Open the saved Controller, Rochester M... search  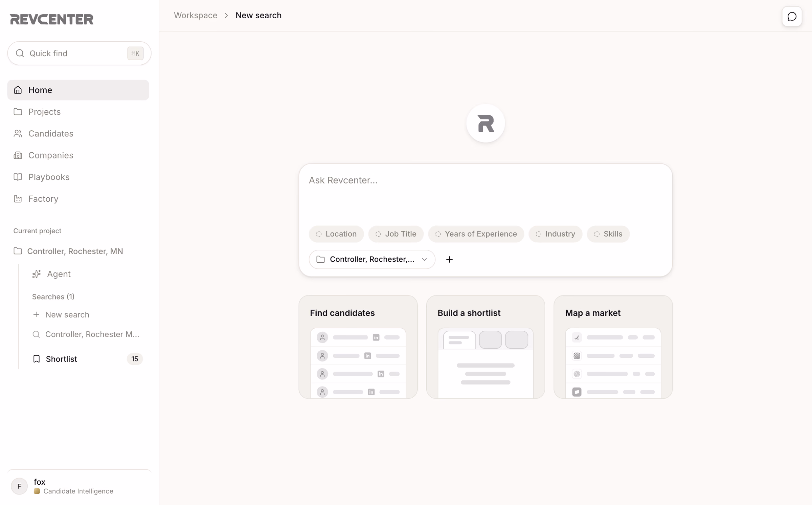click(x=87, y=334)
